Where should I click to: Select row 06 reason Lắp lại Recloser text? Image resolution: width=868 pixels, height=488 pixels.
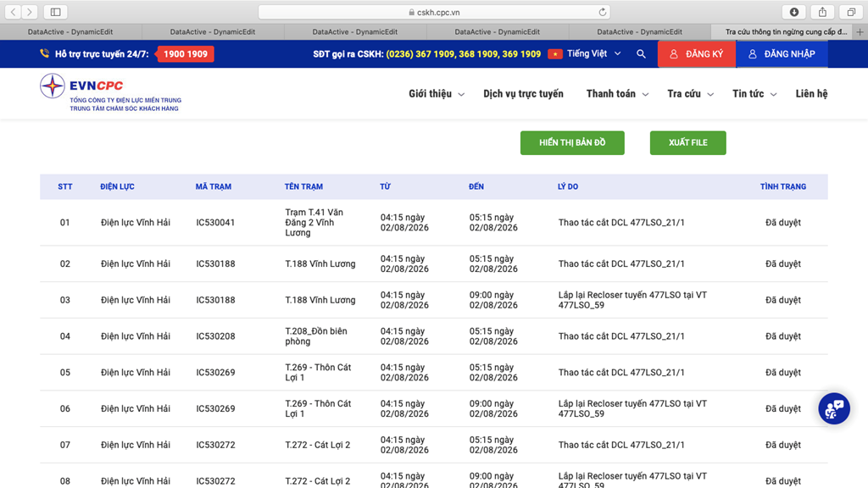(632, 408)
